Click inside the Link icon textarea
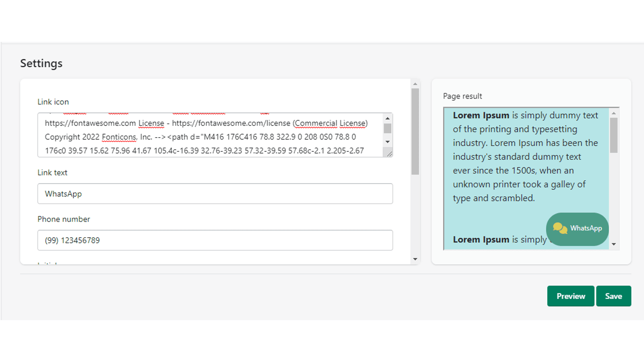Viewport: 644px width, 362px height. pyautogui.click(x=201, y=137)
